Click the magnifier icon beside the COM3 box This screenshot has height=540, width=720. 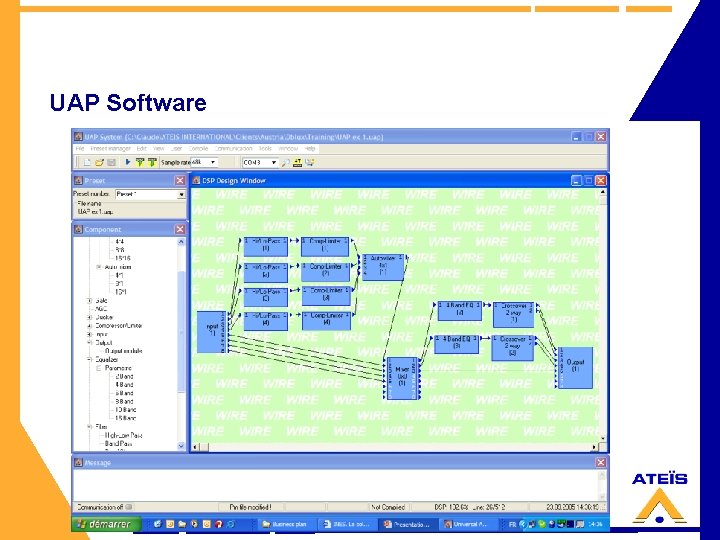(x=285, y=162)
